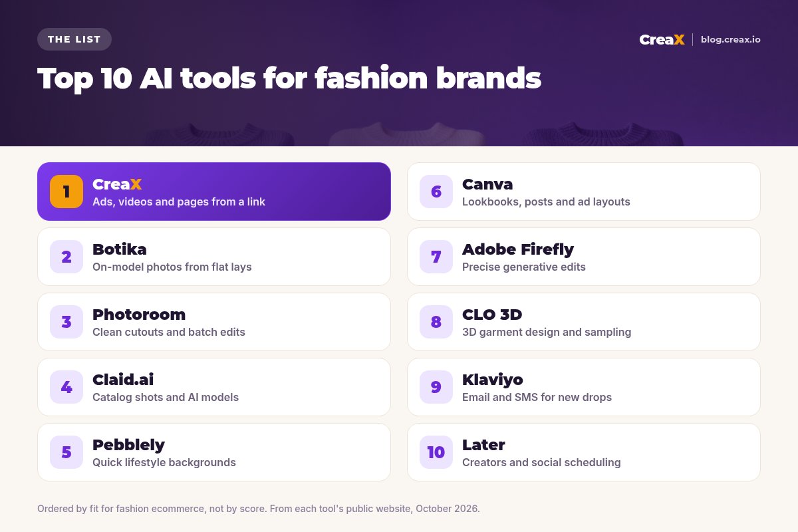This screenshot has height=532, width=798.
Task: Select the Klaviyo tool name
Action: point(493,380)
